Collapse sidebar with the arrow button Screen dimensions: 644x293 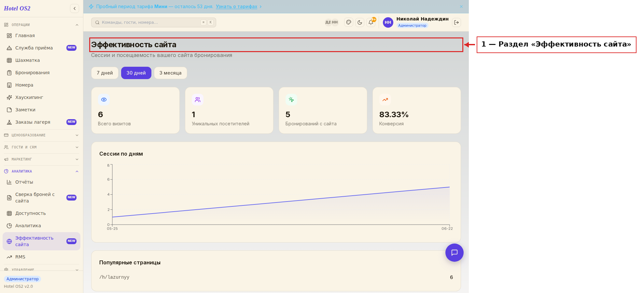[x=75, y=8]
